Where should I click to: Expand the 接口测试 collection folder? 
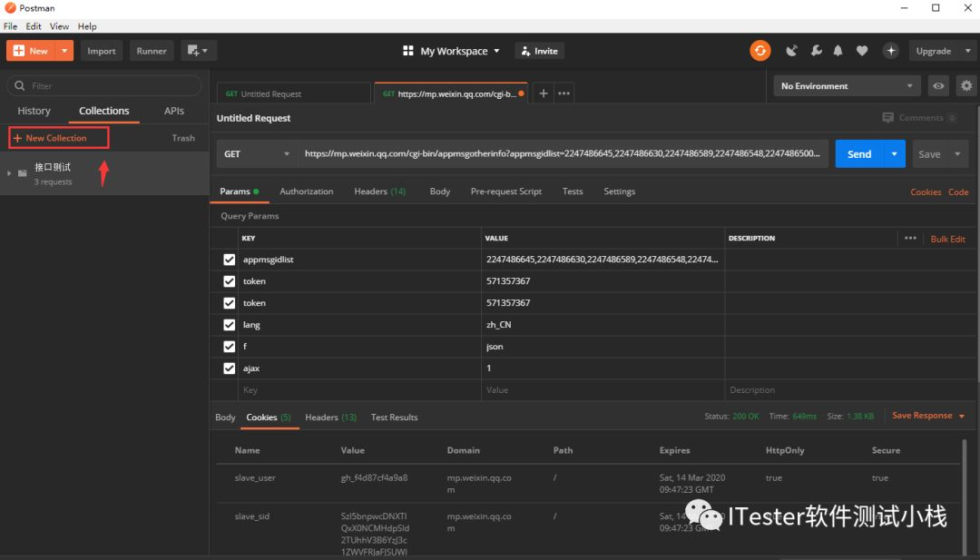click(10, 173)
